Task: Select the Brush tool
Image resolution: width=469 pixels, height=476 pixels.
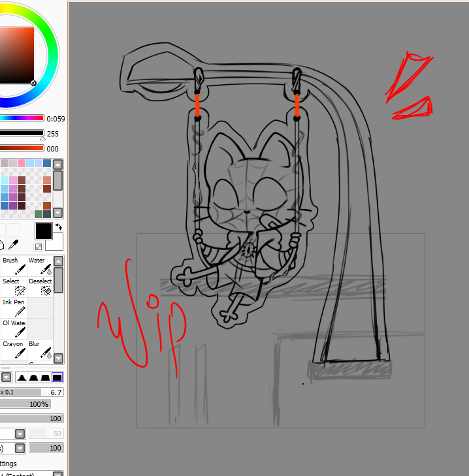Action: (x=14, y=266)
